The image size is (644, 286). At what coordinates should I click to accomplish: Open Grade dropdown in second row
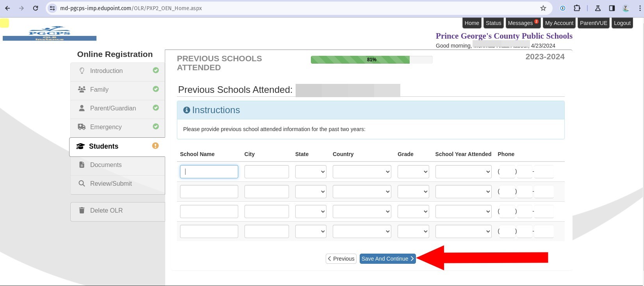413,192
